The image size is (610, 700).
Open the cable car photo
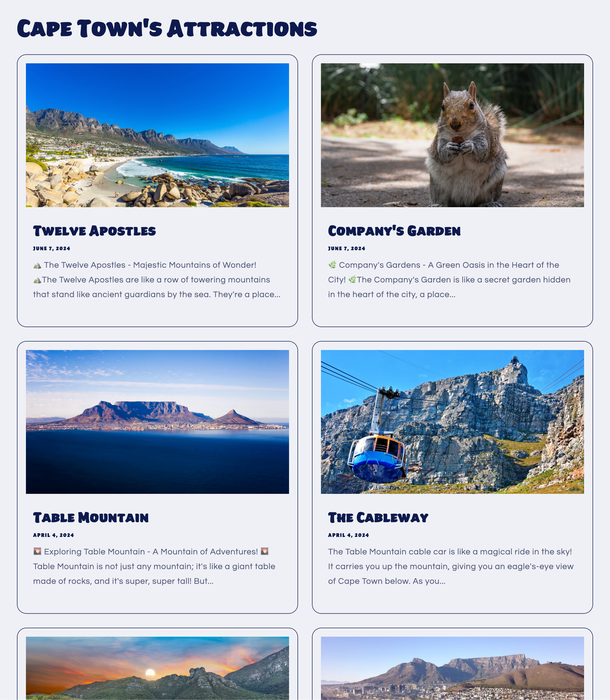pyautogui.click(x=452, y=422)
